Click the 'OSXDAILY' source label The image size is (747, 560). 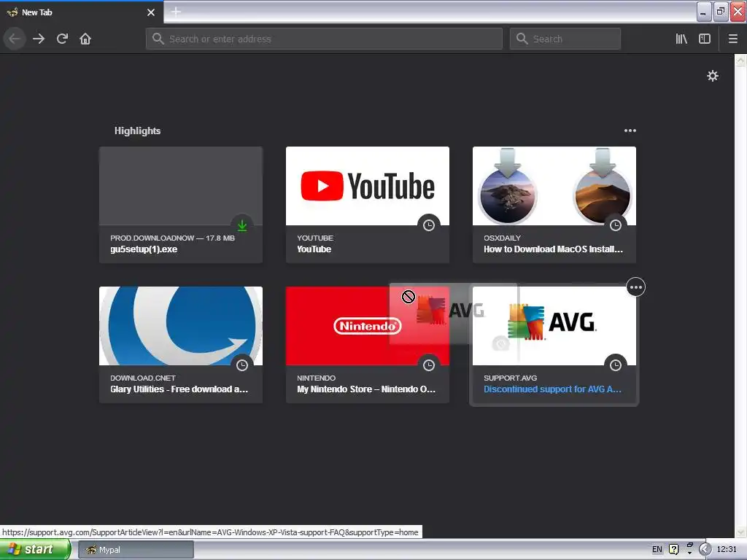click(x=502, y=238)
